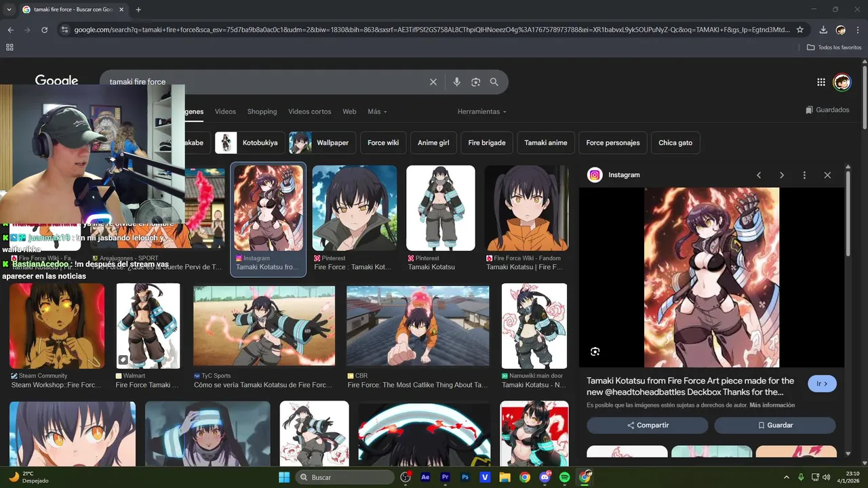868x488 pixels.
Task: Open the TyC Sports result thumbnail
Action: 264,326
